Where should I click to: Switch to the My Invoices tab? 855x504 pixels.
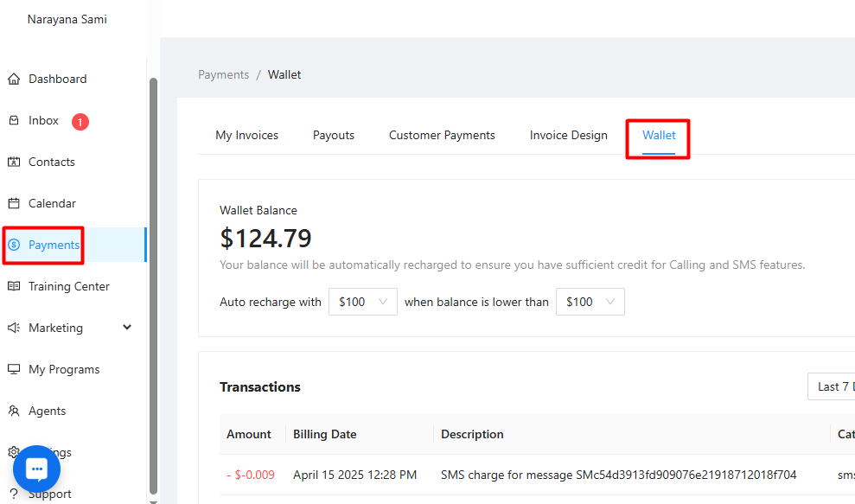(x=246, y=135)
